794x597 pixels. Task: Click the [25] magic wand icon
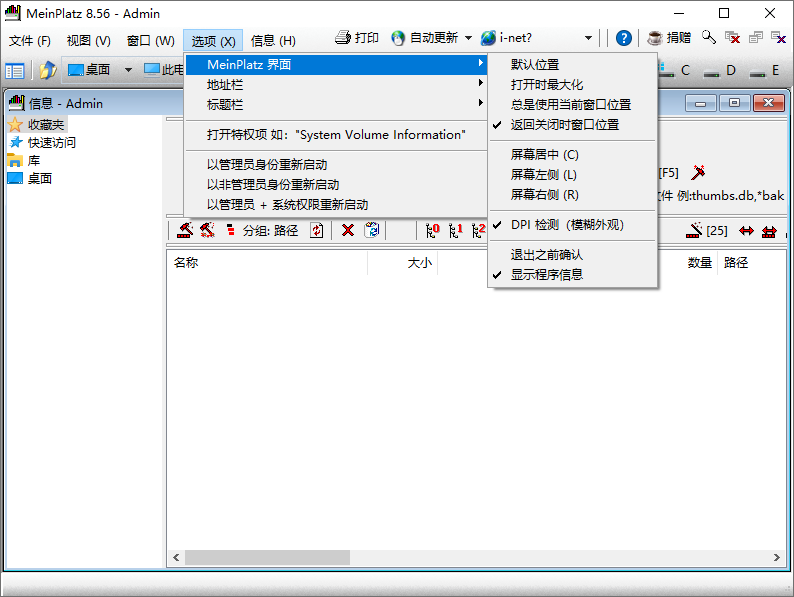(694, 230)
